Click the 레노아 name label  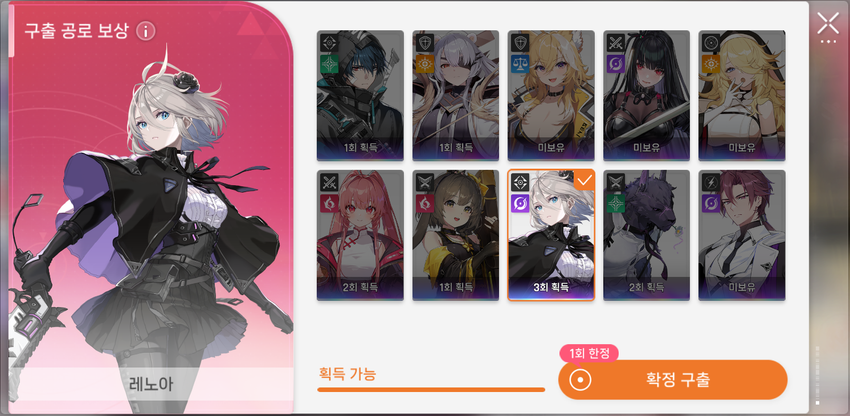click(x=151, y=384)
